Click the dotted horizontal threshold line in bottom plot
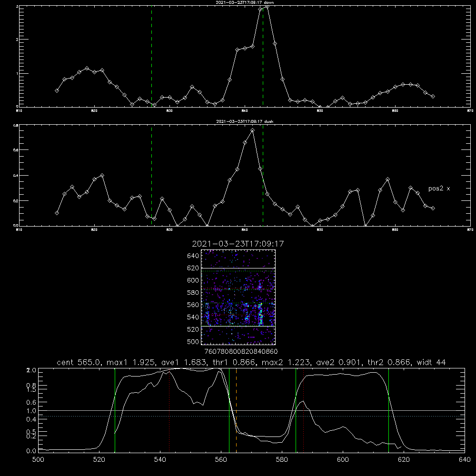The width and height of the screenshot is (476, 476). [251, 416]
